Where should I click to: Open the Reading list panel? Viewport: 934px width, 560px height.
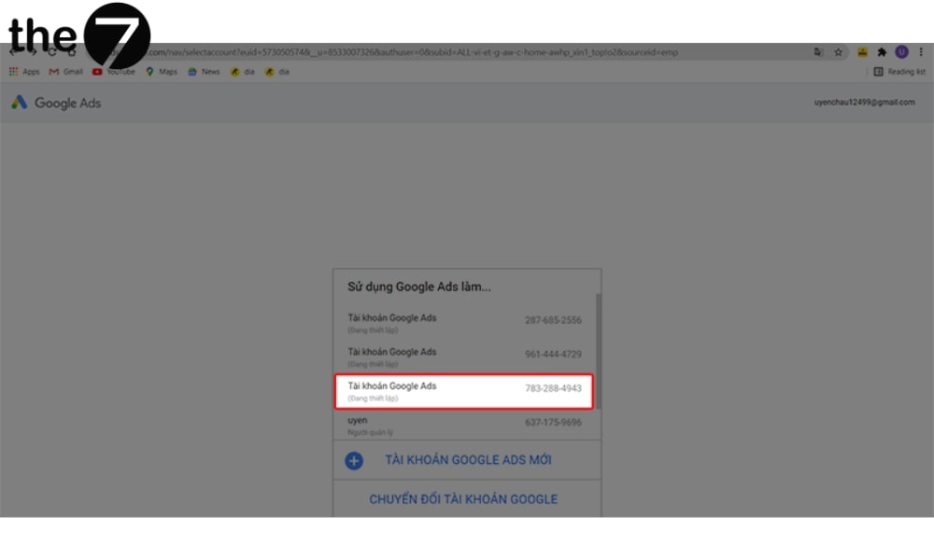[x=899, y=72]
